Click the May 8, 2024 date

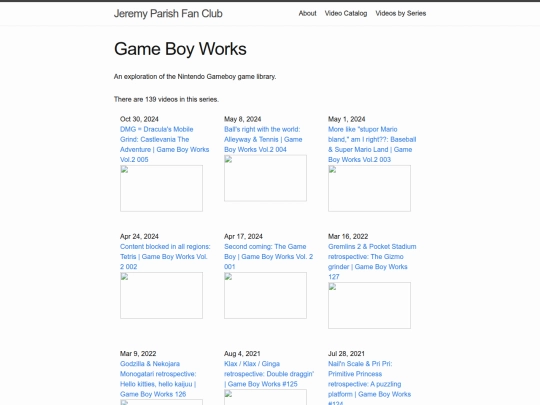[242, 119]
